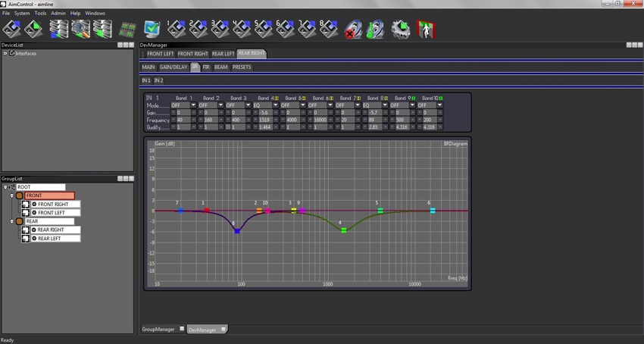
Task: Toggle the GroupManager tab checkbox
Action: pos(182,329)
